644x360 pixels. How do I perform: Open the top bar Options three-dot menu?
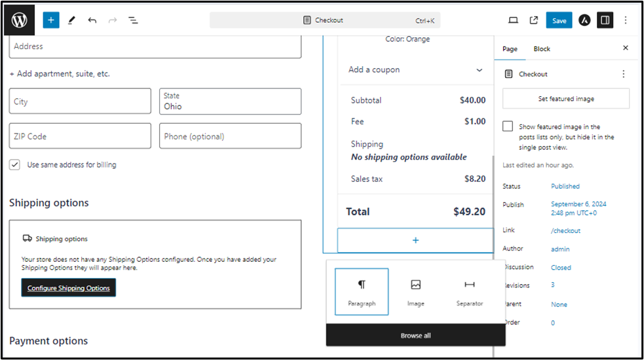tap(626, 20)
